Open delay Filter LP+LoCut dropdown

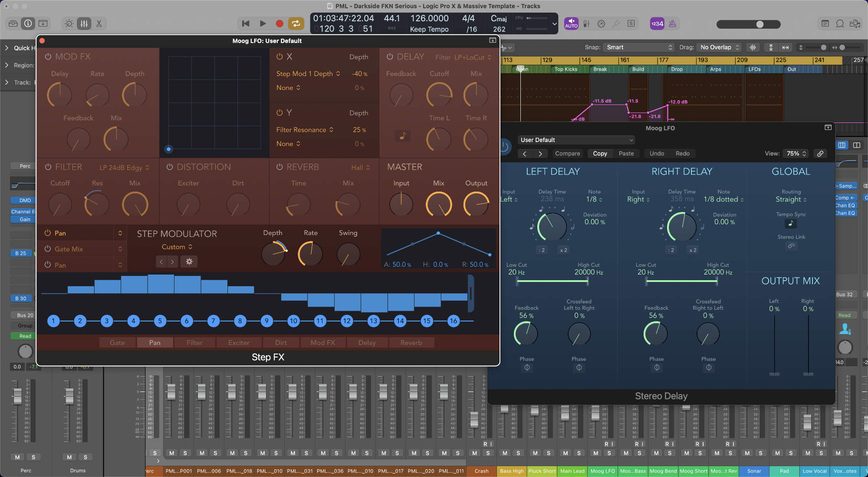pyautogui.click(x=473, y=57)
